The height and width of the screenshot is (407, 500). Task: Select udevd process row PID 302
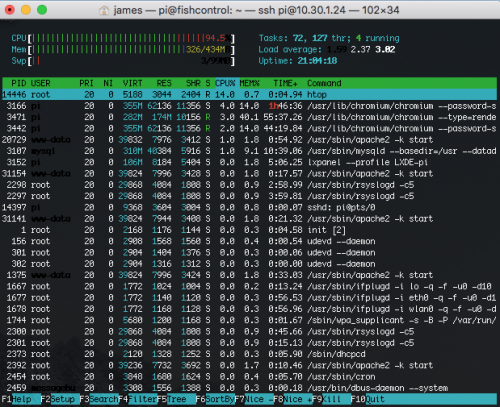click(249, 264)
